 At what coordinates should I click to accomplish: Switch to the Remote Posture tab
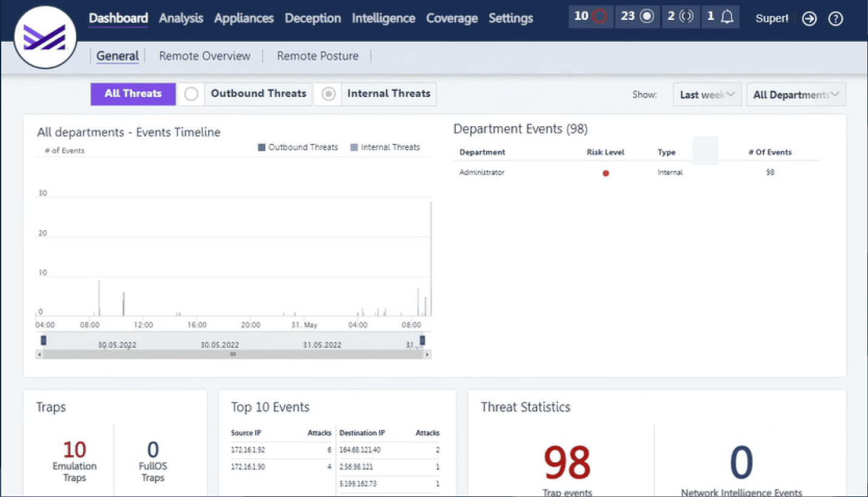[x=317, y=56]
